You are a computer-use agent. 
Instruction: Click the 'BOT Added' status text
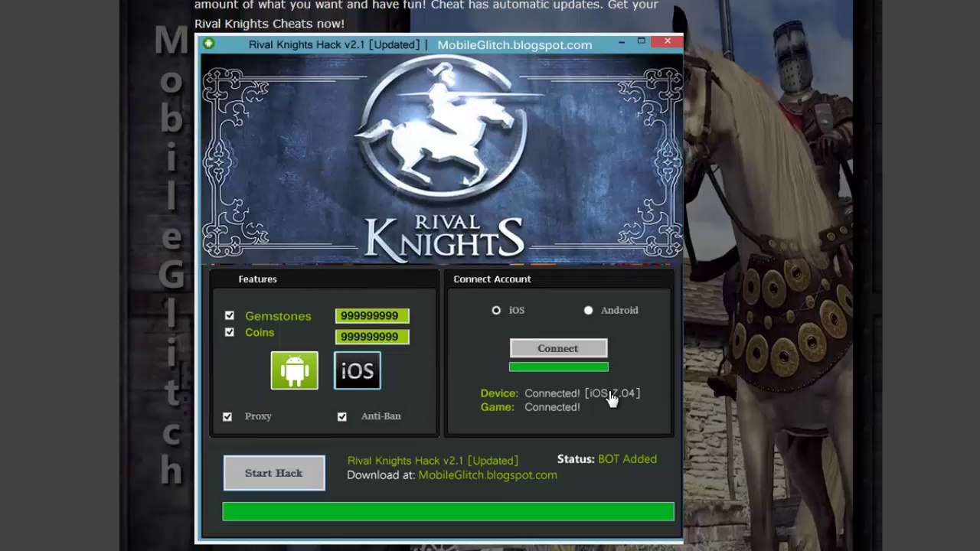pos(627,459)
